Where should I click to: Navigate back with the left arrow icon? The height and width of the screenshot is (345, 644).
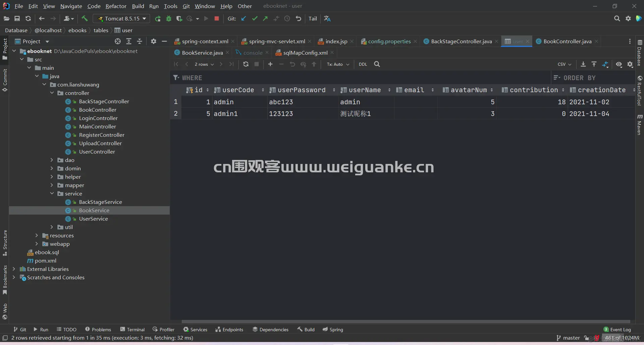[x=42, y=19]
